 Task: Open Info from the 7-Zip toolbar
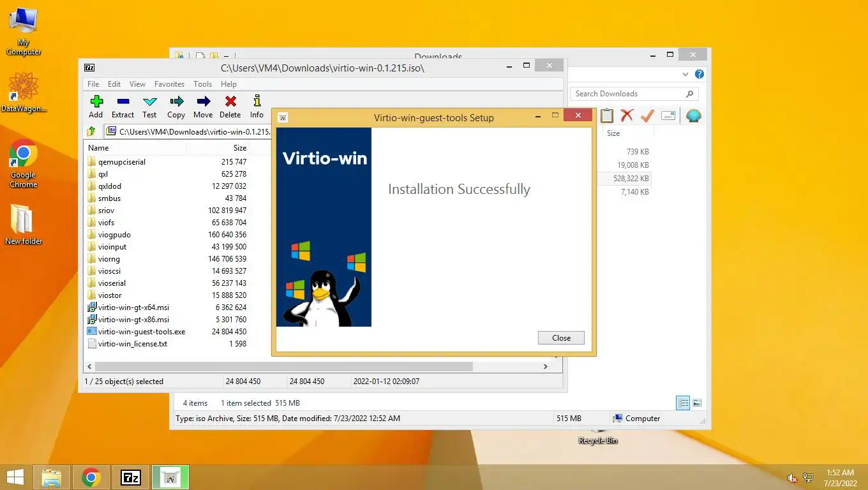point(257,107)
